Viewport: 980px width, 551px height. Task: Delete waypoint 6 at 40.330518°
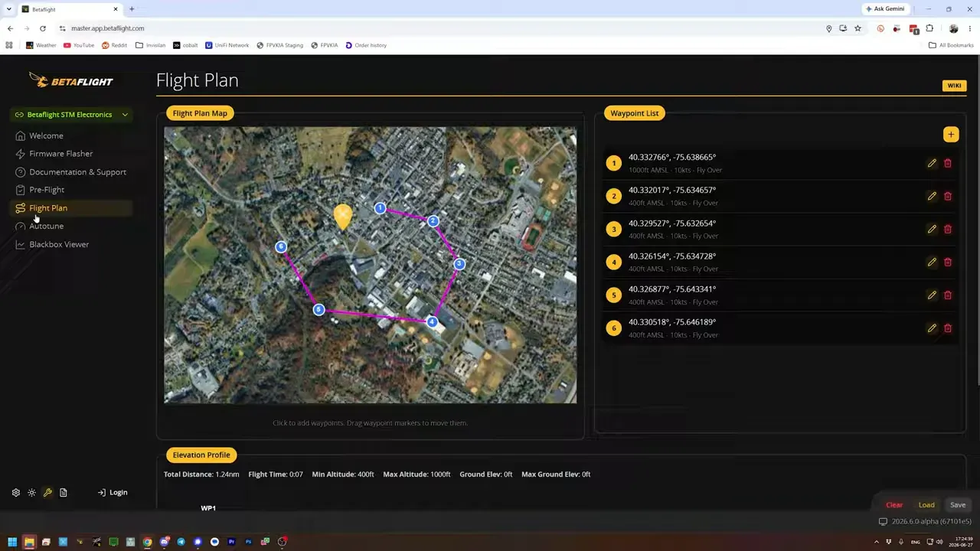[948, 328]
